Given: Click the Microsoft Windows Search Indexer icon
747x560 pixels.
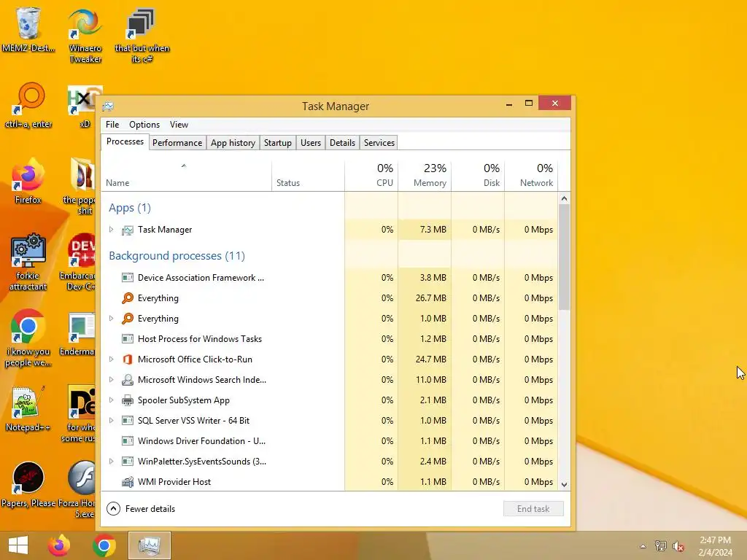Looking at the screenshot, I should tap(127, 380).
